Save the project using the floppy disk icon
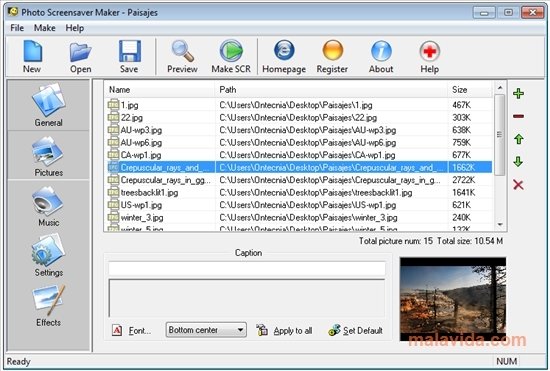 (129, 51)
